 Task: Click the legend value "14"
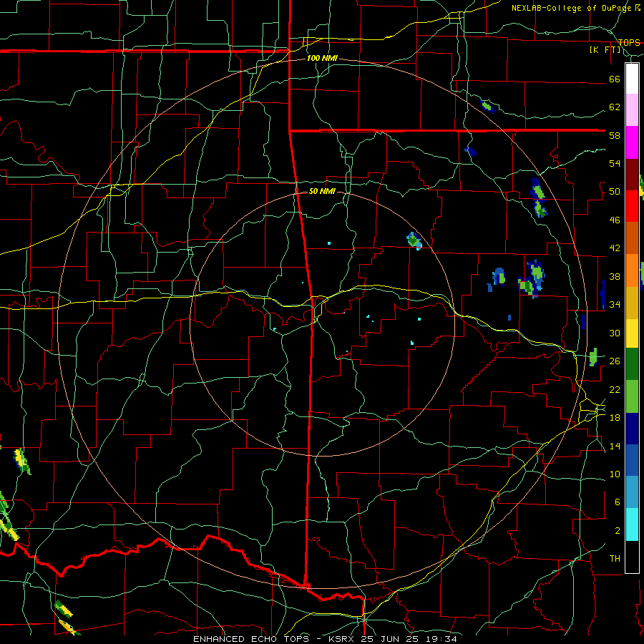(615, 446)
